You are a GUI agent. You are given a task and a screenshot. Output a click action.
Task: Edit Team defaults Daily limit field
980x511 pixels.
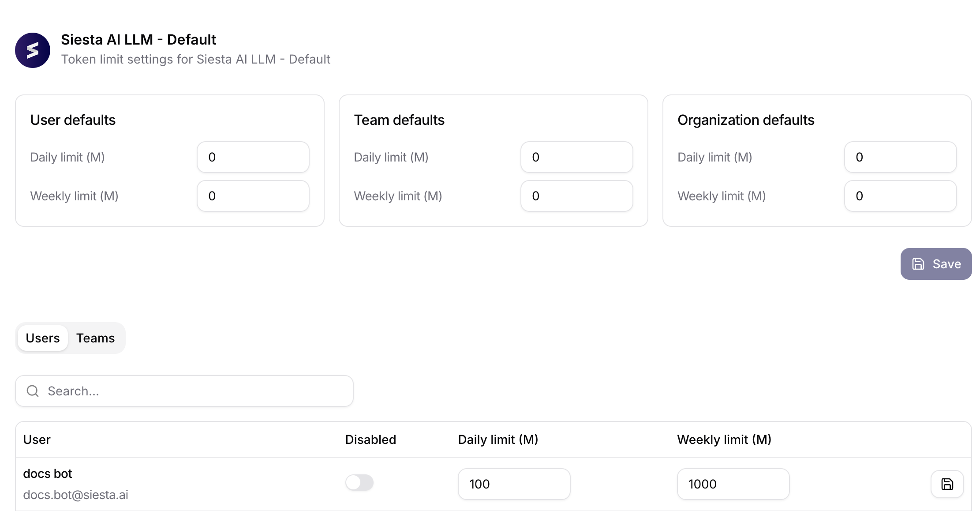tap(577, 157)
